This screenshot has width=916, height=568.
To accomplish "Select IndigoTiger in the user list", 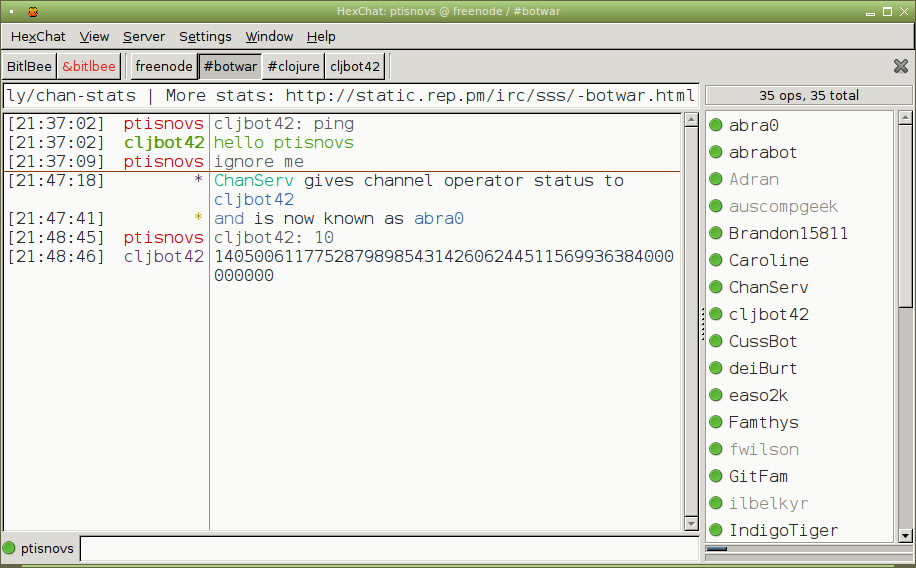I will pos(783,531).
